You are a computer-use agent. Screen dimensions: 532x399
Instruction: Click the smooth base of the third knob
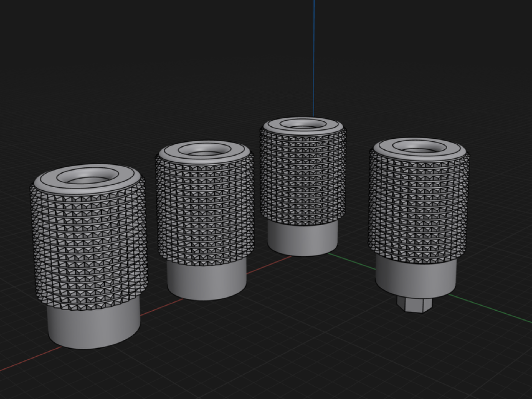tap(303, 238)
